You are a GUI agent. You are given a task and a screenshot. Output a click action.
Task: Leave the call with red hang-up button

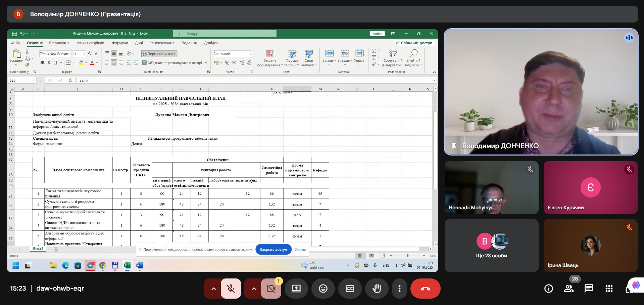pos(425,289)
